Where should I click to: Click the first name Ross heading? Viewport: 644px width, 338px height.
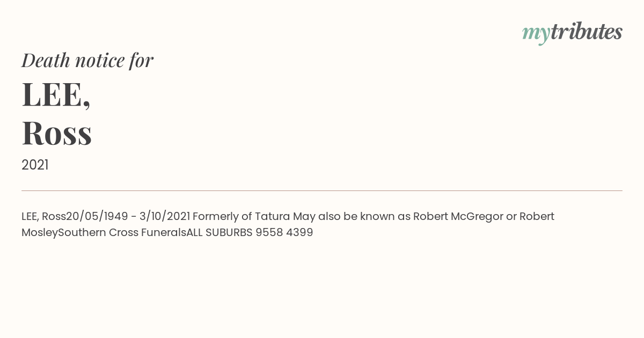click(x=57, y=133)
